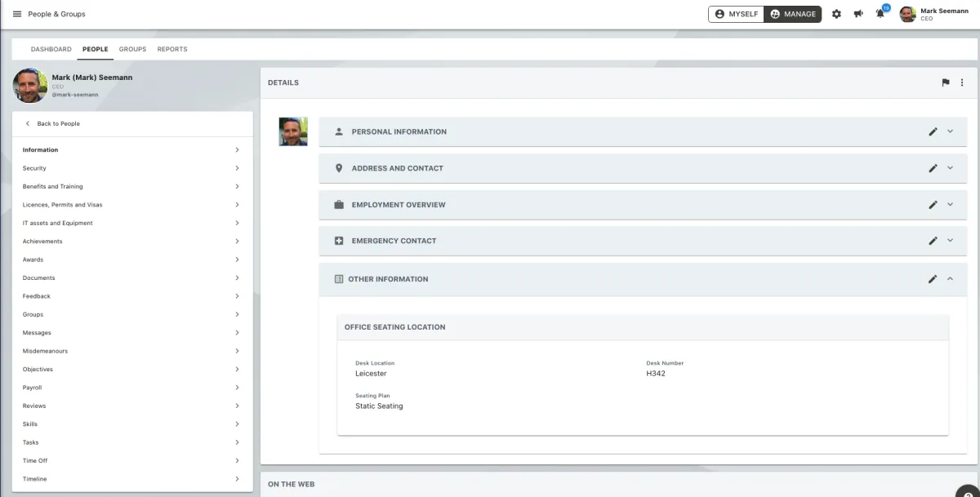This screenshot has width=980, height=497.
Task: Switch to Manage mode
Action: pos(792,14)
